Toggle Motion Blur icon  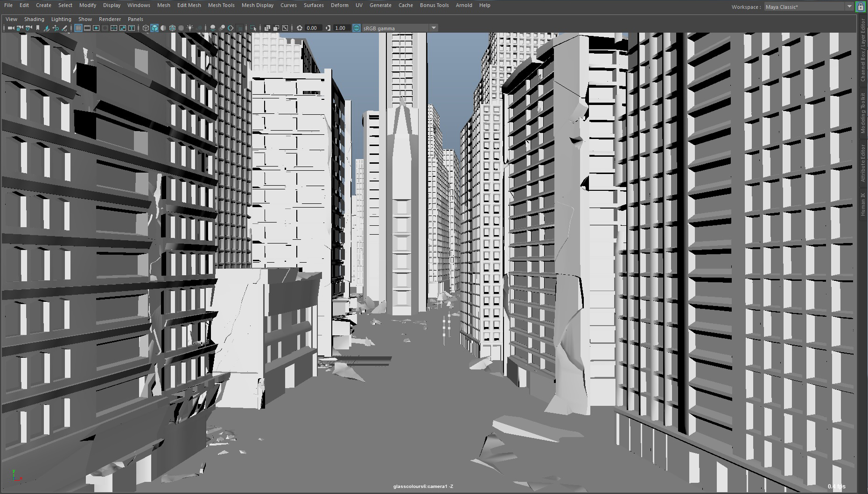coord(222,28)
